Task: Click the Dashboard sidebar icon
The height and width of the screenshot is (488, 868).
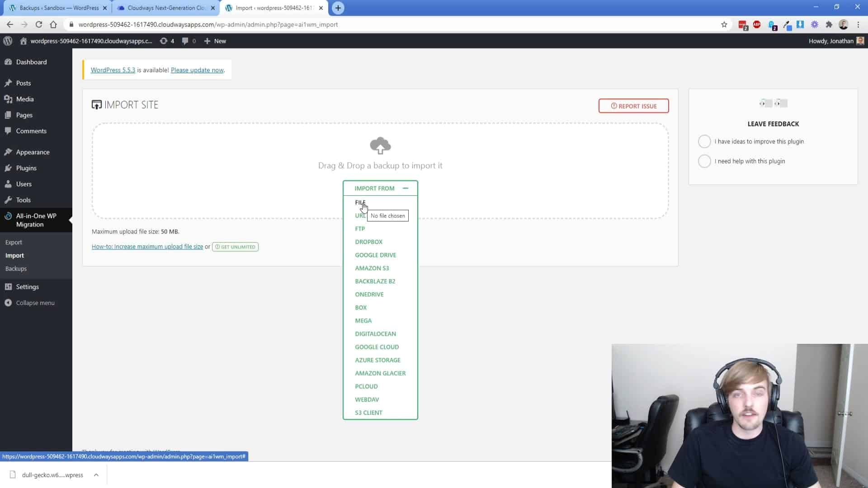Action: click(x=8, y=62)
